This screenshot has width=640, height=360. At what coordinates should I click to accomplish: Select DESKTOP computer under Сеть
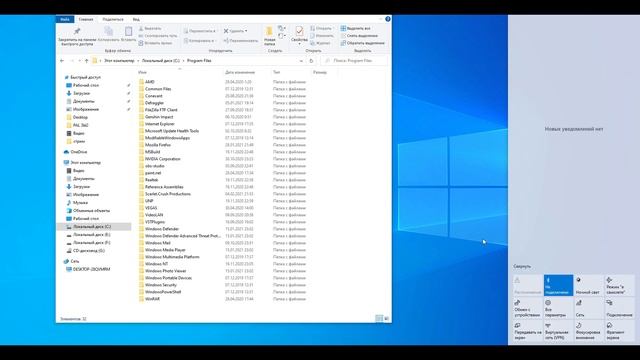(x=91, y=269)
